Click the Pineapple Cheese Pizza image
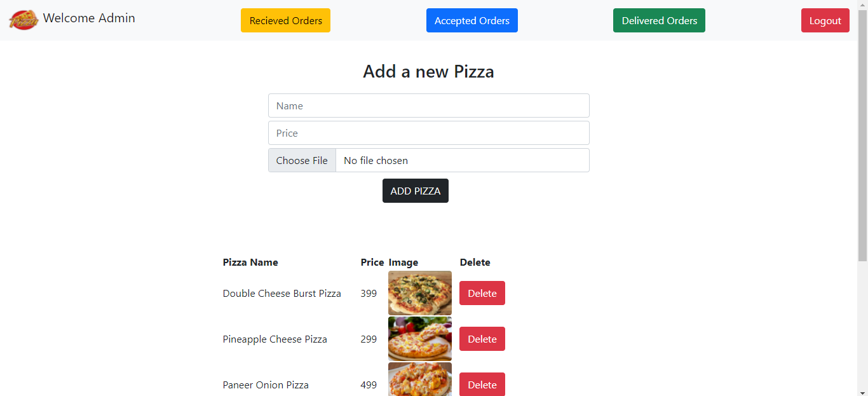 pyautogui.click(x=419, y=339)
